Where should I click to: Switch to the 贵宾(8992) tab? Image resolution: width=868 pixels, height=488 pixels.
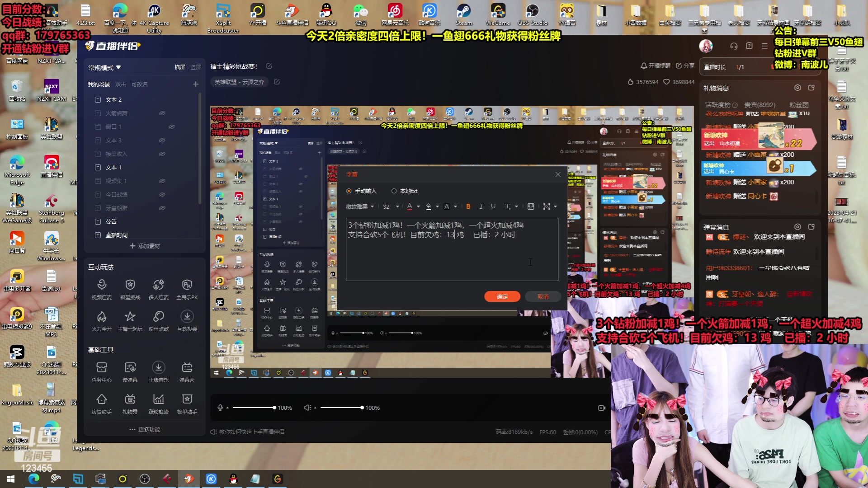click(x=760, y=105)
